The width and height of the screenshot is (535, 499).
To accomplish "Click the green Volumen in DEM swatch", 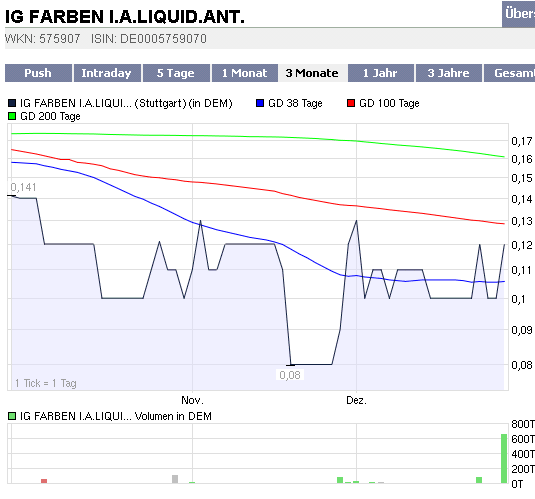I will [12, 416].
